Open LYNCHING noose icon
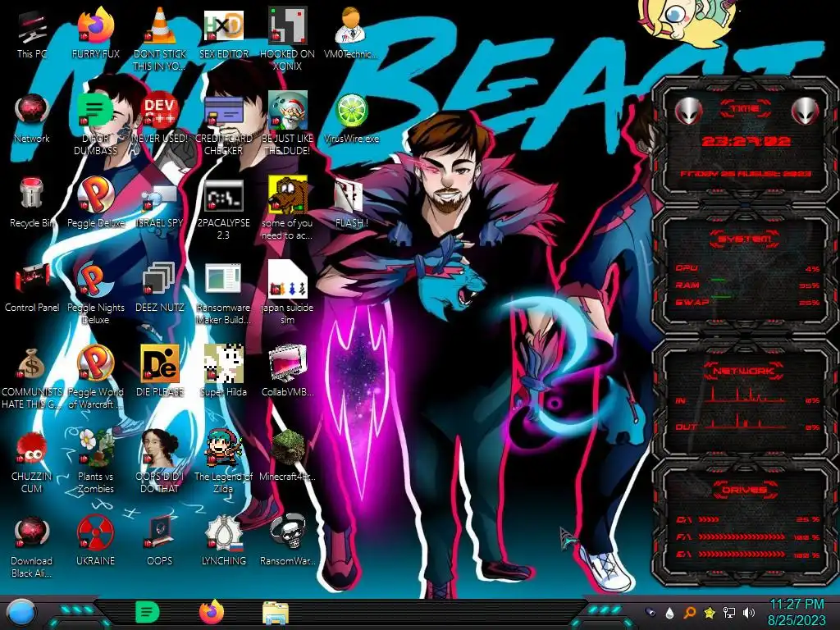Image resolution: width=840 pixels, height=630 pixels. pyautogui.click(x=223, y=532)
